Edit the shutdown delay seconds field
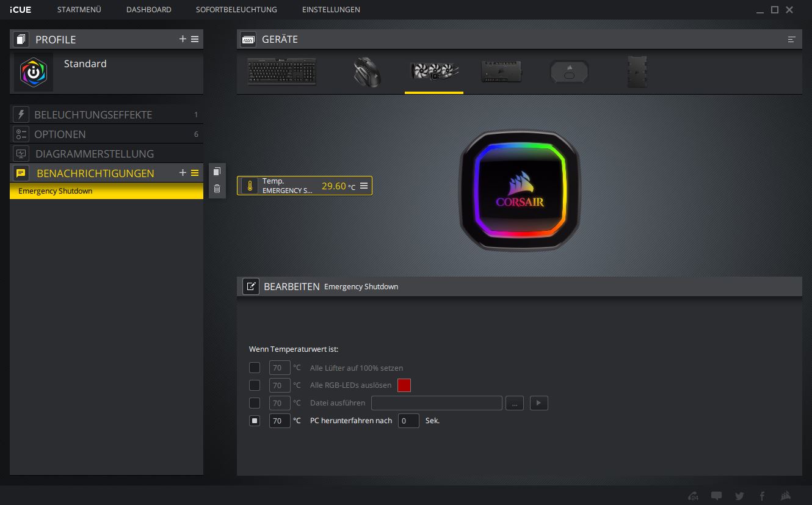This screenshot has width=812, height=505. (x=408, y=421)
